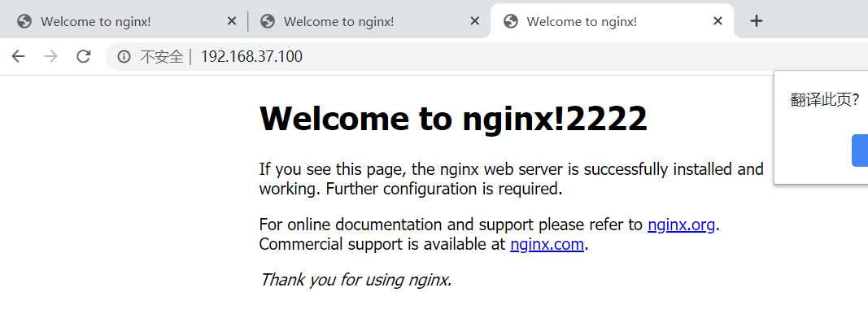Click the 不安全 security label
This screenshot has height=314, width=868.
coord(161,56)
